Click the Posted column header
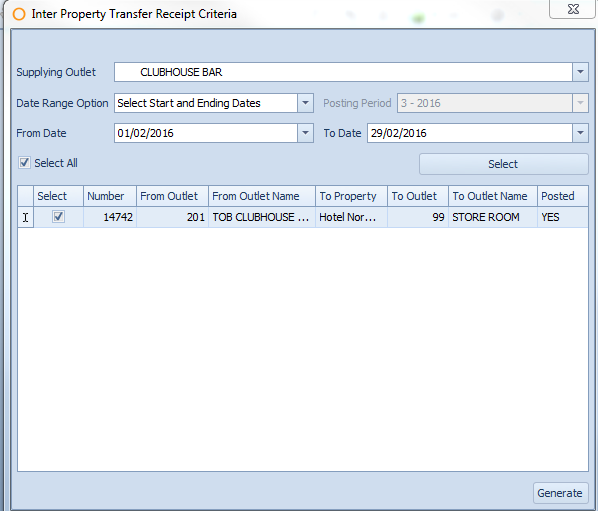Viewport: 598px width, 513px height. (563, 196)
